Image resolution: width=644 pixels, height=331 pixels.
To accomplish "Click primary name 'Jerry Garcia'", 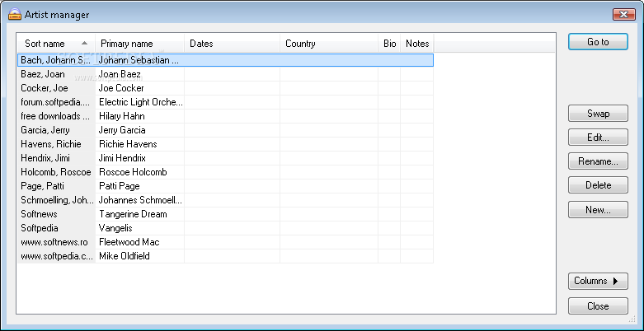I will click(122, 130).
